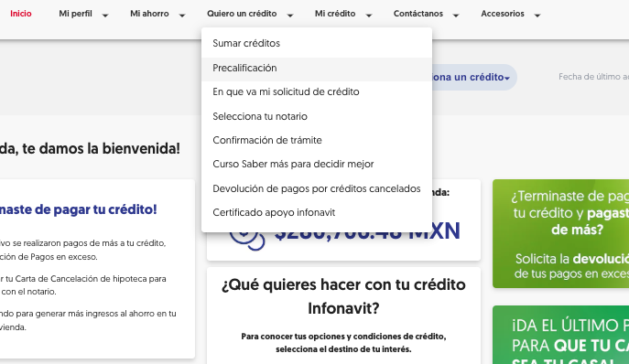Screen dimensions: 629x364
Task: Click 'Para conocer tus opciones y condiciones' text
Action: pyautogui.click(x=343, y=342)
